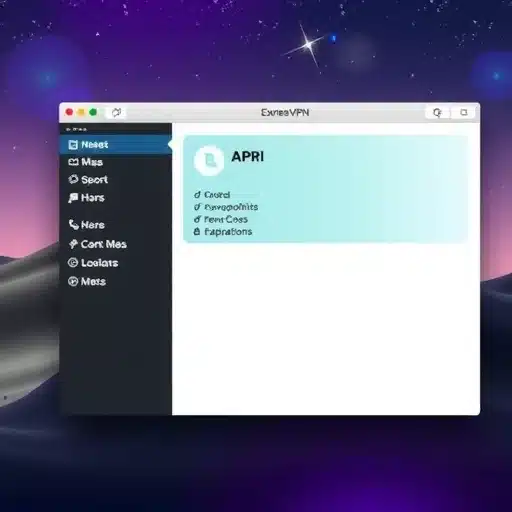Click the icon beside Mss
This screenshot has height=512, width=512.
coord(73,162)
